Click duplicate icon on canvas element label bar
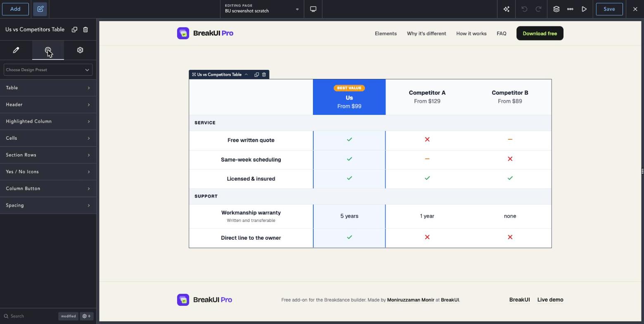The height and width of the screenshot is (324, 644). tap(256, 75)
